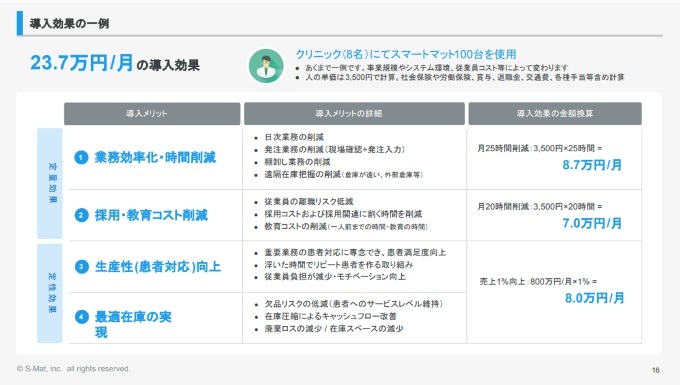Click the 生産性(患者対応)向上 heading
Image resolution: width=680 pixels, height=385 pixels.
tap(157, 267)
